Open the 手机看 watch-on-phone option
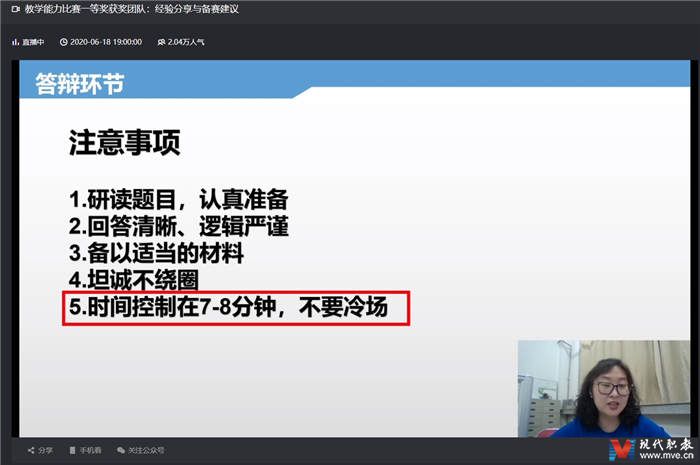This screenshot has height=465, width=700. [x=91, y=450]
